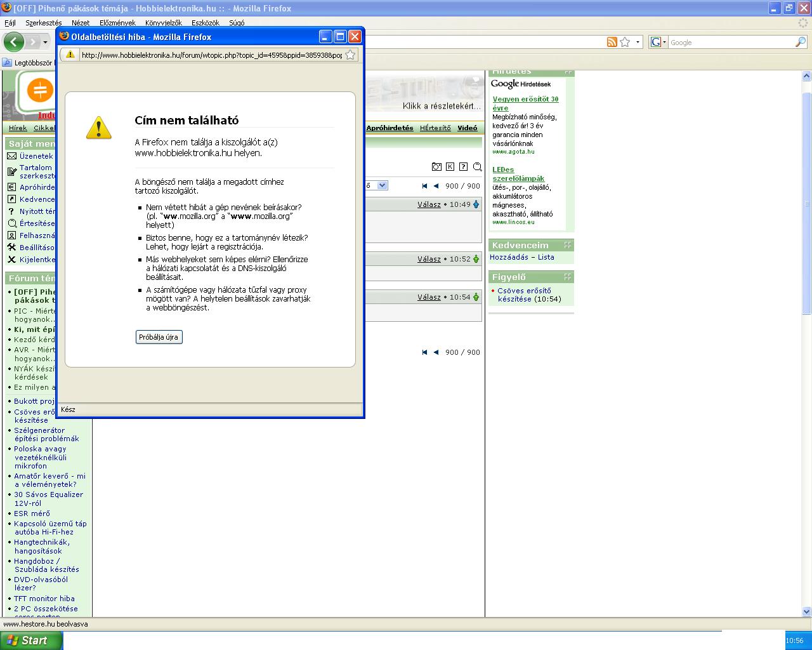
Task: Click Válasz on the 10:49 post
Action: pos(429,204)
